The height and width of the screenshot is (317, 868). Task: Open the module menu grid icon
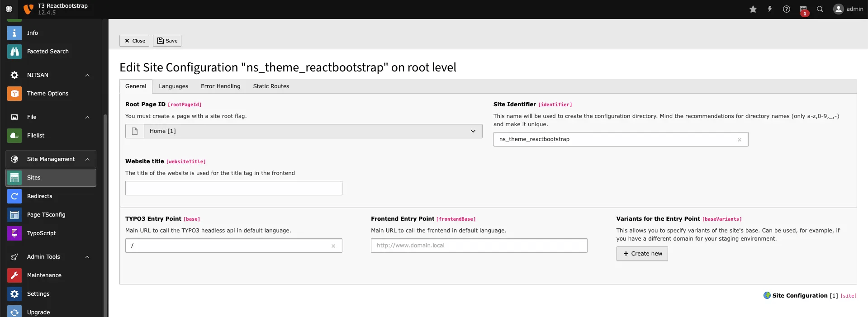[x=9, y=9]
